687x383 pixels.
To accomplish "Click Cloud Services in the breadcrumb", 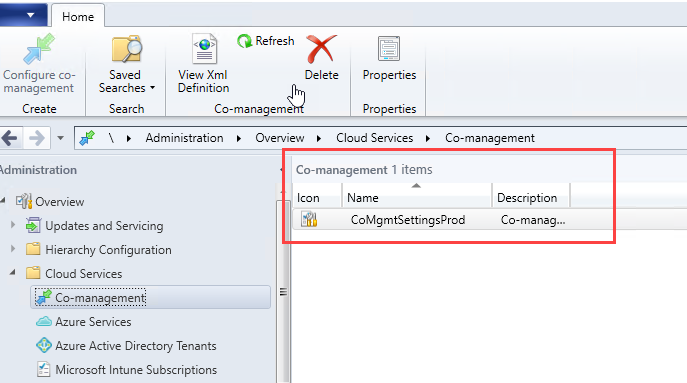I will pyautogui.click(x=375, y=138).
